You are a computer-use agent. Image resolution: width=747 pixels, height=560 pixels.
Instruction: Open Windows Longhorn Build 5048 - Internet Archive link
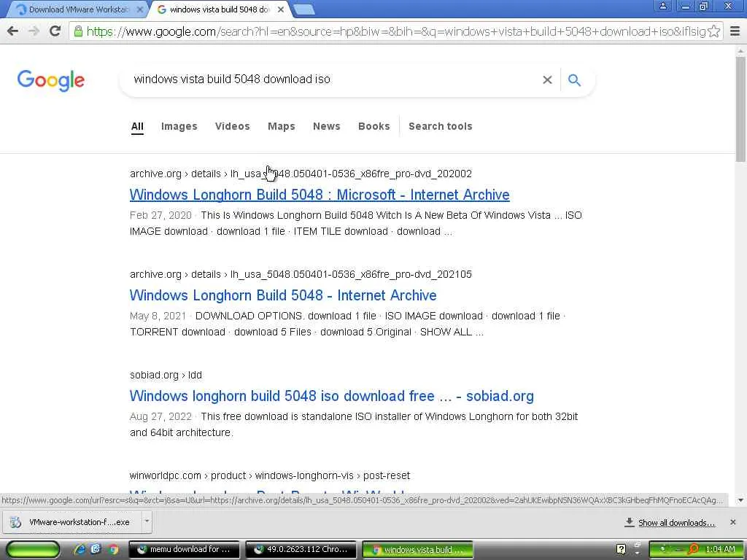(x=283, y=295)
